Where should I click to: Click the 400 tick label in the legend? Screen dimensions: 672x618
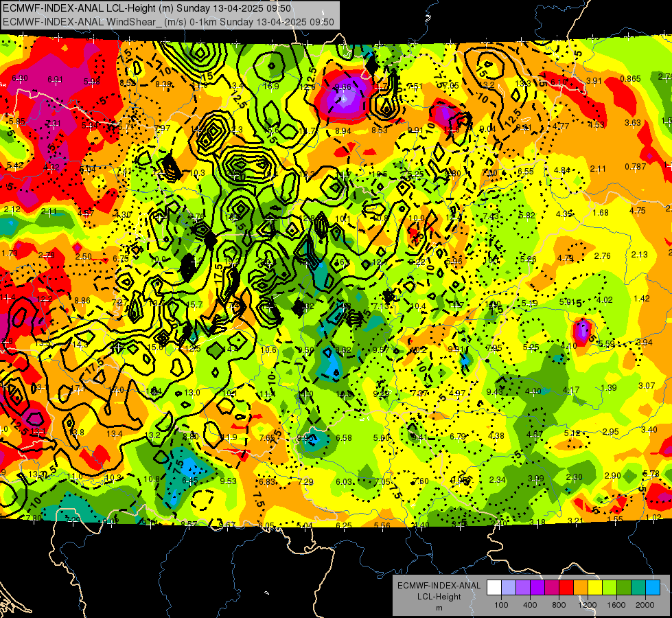(530, 605)
